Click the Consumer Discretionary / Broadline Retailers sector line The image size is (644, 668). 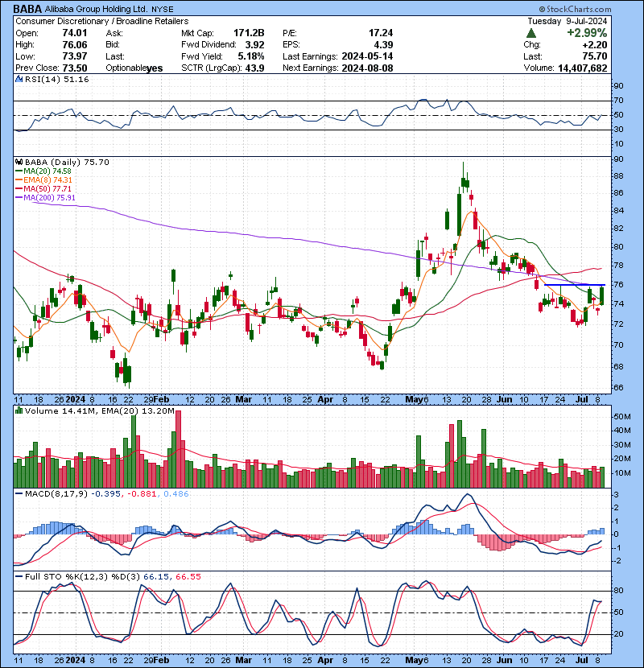coord(102,21)
